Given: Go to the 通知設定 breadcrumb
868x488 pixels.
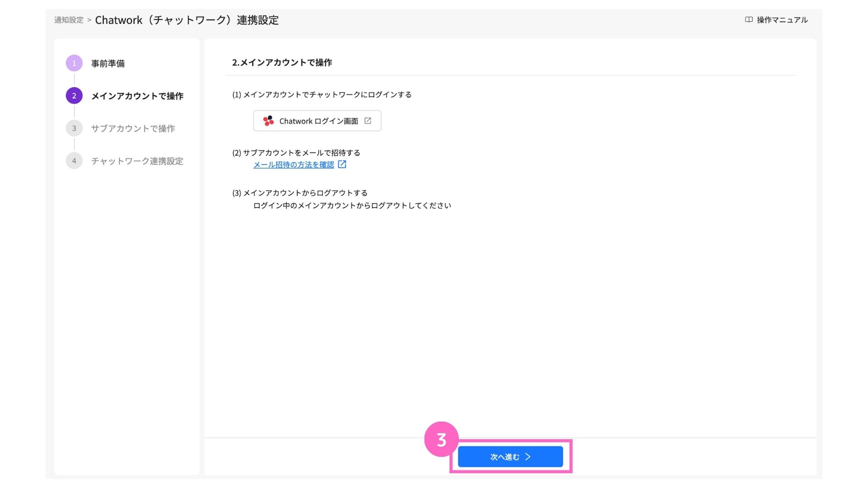Looking at the screenshot, I should [x=69, y=20].
